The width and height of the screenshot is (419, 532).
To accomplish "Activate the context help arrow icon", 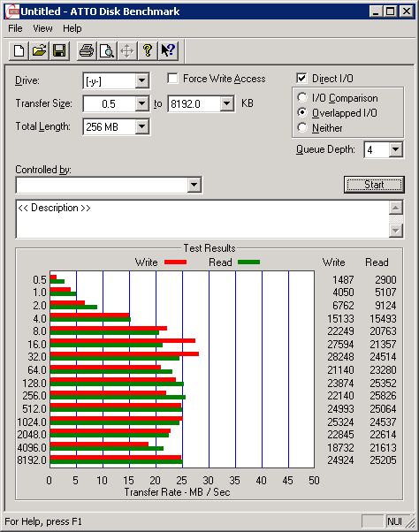I will 168,51.
